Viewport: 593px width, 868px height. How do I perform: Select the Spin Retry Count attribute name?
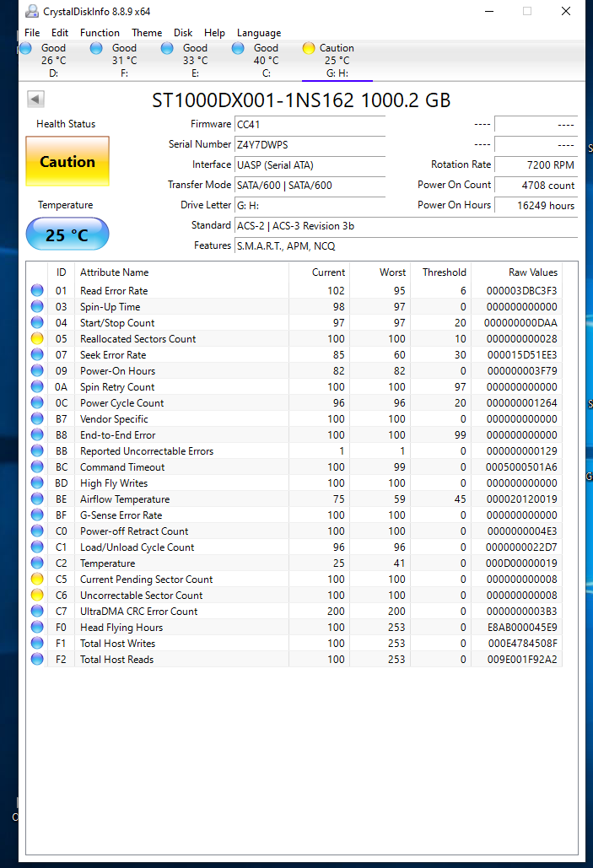click(117, 387)
